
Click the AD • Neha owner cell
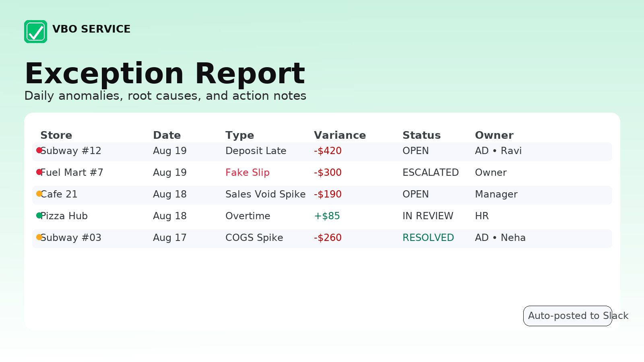tap(500, 238)
